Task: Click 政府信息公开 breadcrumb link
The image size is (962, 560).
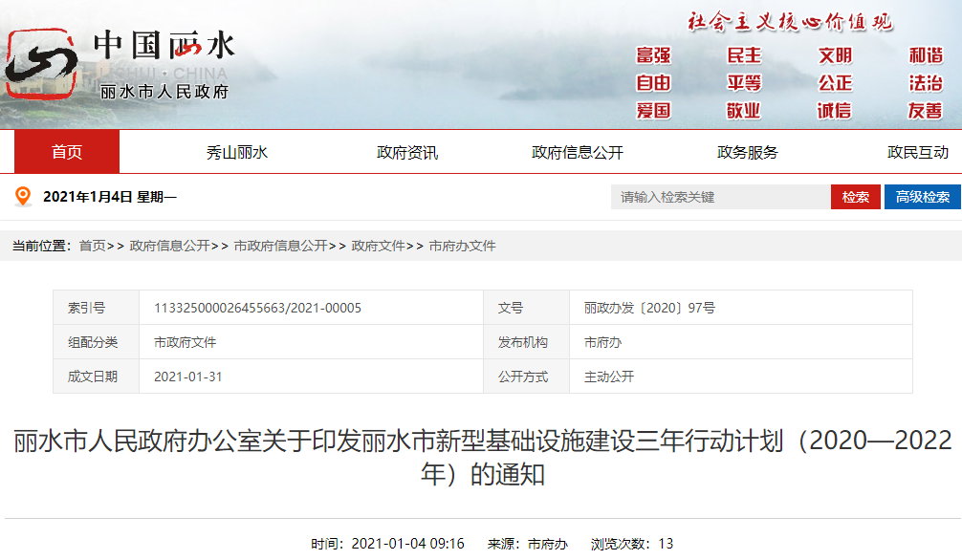Action: click(169, 246)
